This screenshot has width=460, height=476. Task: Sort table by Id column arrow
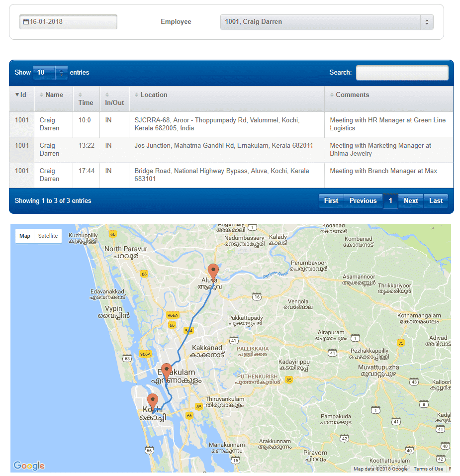(x=17, y=95)
